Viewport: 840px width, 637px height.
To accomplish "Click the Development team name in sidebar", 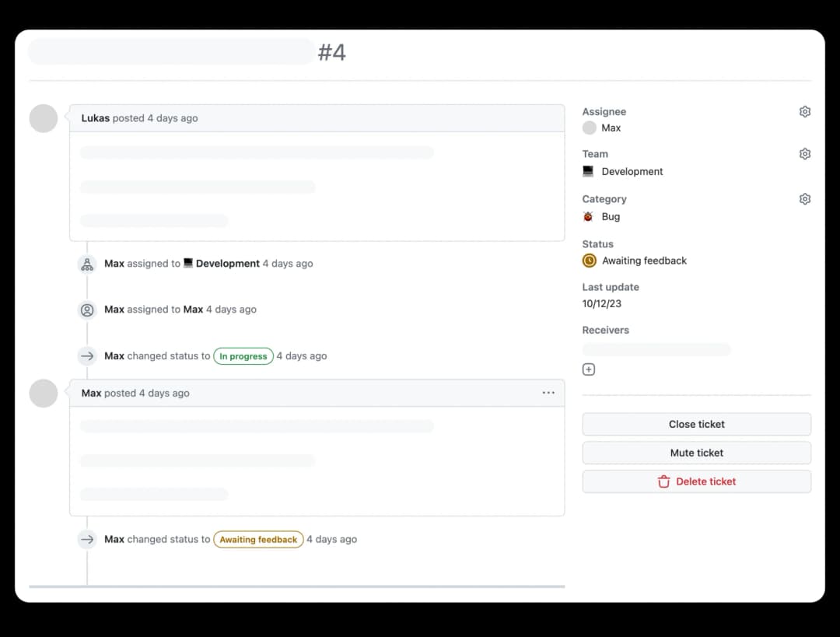I will tap(632, 171).
